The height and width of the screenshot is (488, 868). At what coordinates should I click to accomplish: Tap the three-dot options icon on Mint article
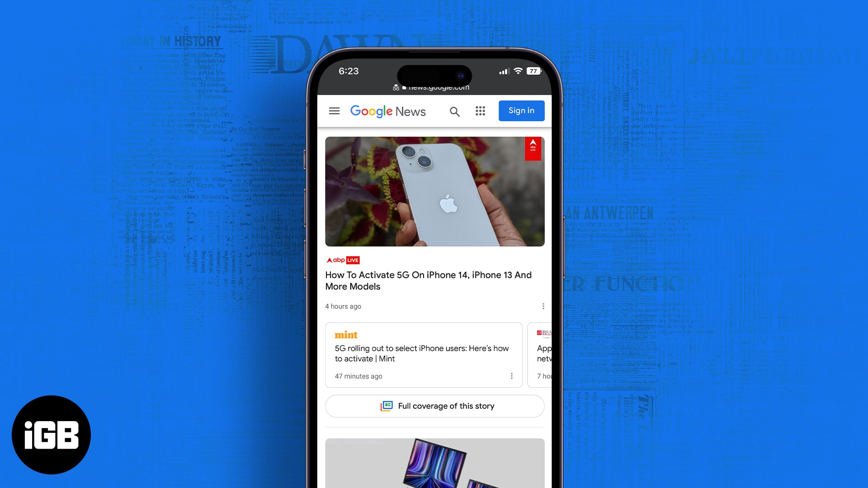511,376
